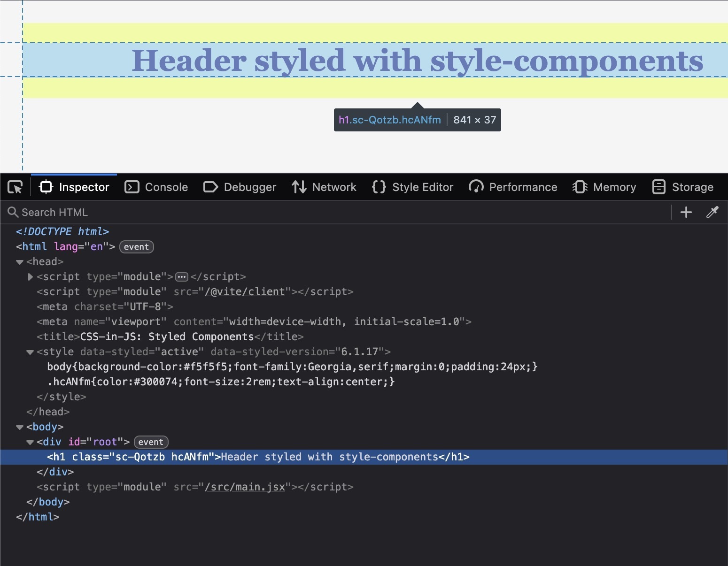The width and height of the screenshot is (728, 566).
Task: Open the /src/main.jsx script link
Action: coord(245,487)
